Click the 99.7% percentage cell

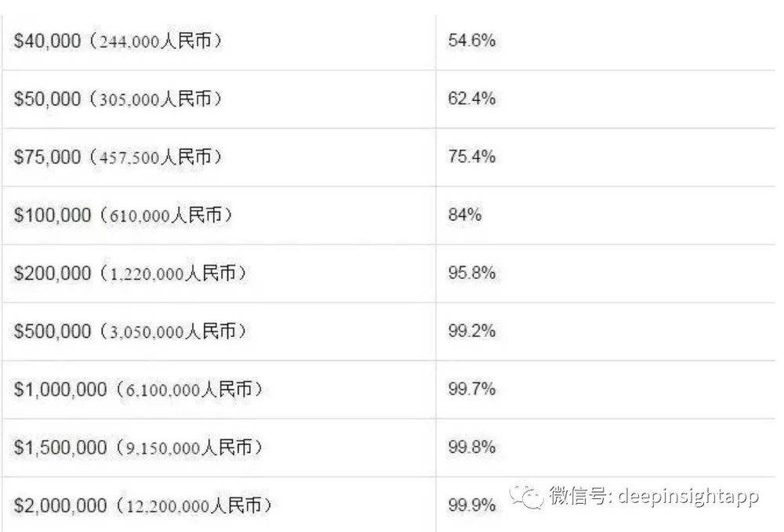click(x=471, y=389)
